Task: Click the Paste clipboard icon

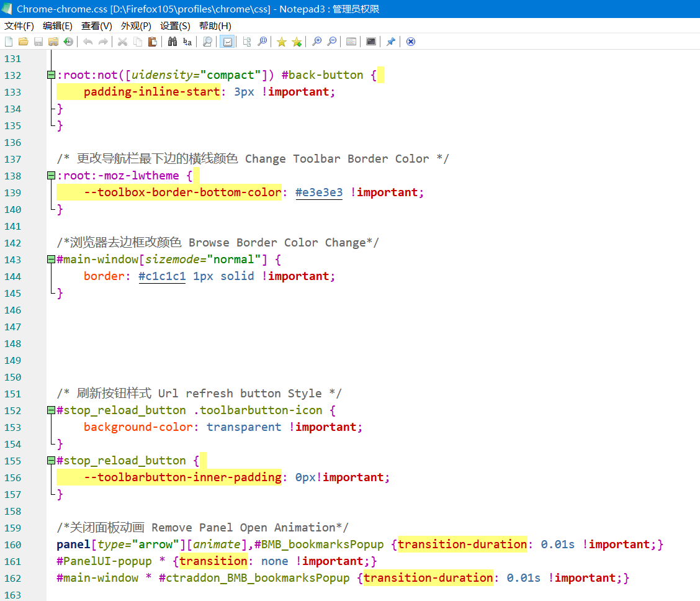Action: (x=153, y=42)
